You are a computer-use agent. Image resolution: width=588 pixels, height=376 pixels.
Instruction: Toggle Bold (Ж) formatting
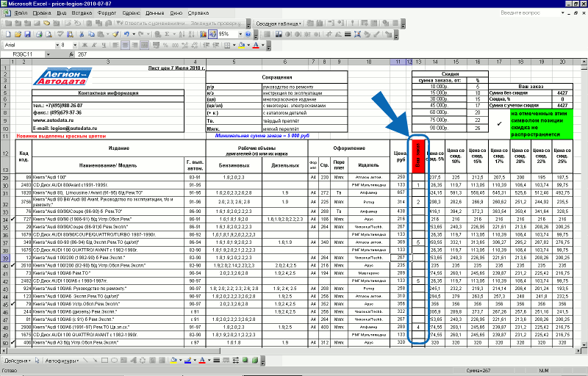point(85,45)
